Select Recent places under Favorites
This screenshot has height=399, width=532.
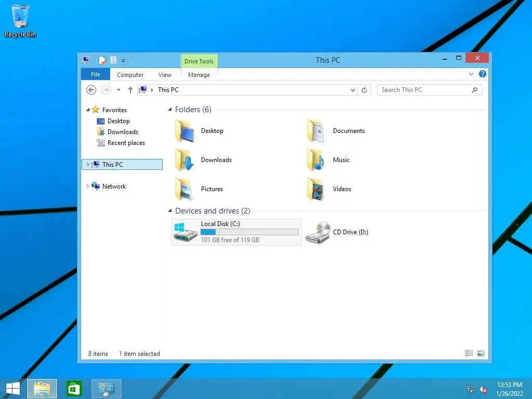126,143
